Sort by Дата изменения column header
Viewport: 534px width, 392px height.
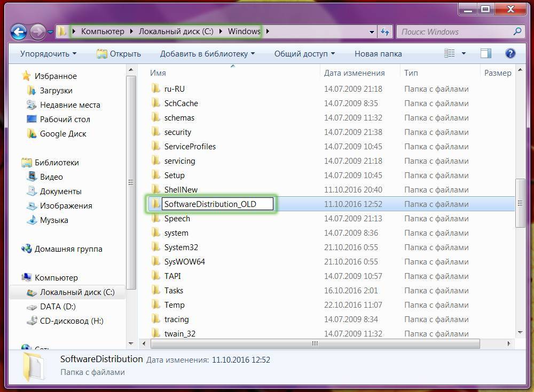coord(354,73)
